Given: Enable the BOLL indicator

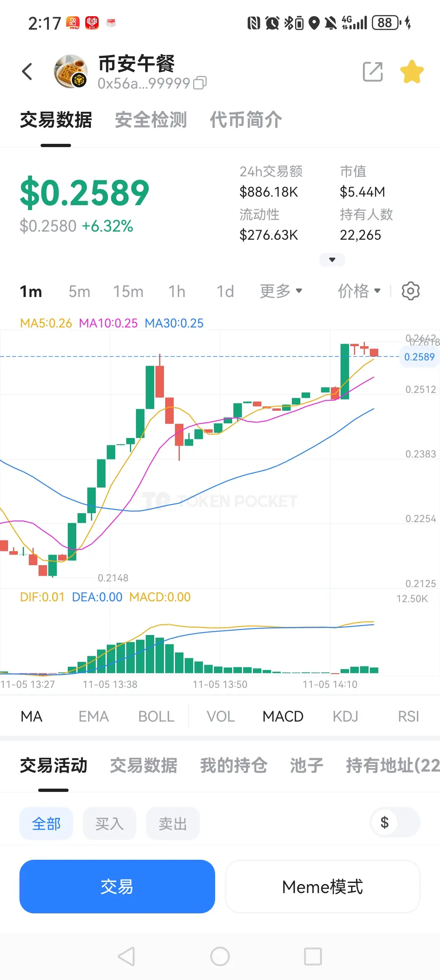Looking at the screenshot, I should tap(156, 716).
